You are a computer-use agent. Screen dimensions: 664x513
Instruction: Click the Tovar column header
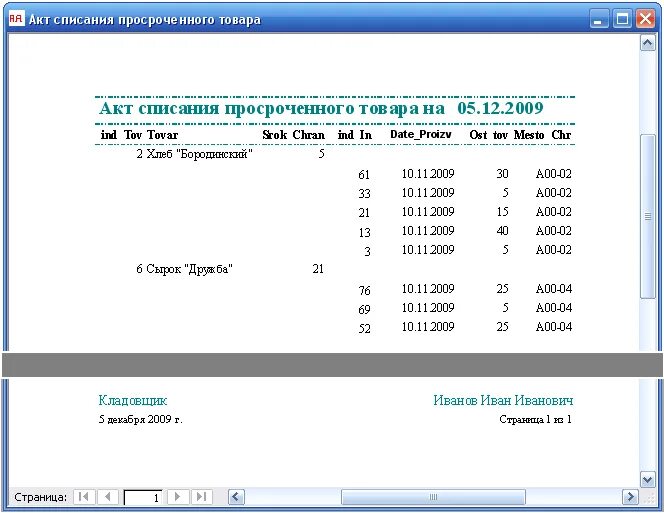pos(162,135)
